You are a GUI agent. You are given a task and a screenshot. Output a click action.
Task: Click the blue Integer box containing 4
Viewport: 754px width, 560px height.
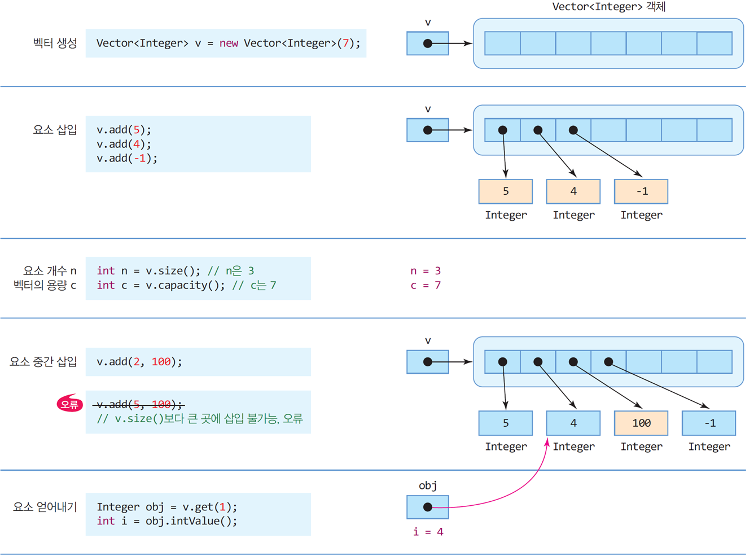coord(573,423)
